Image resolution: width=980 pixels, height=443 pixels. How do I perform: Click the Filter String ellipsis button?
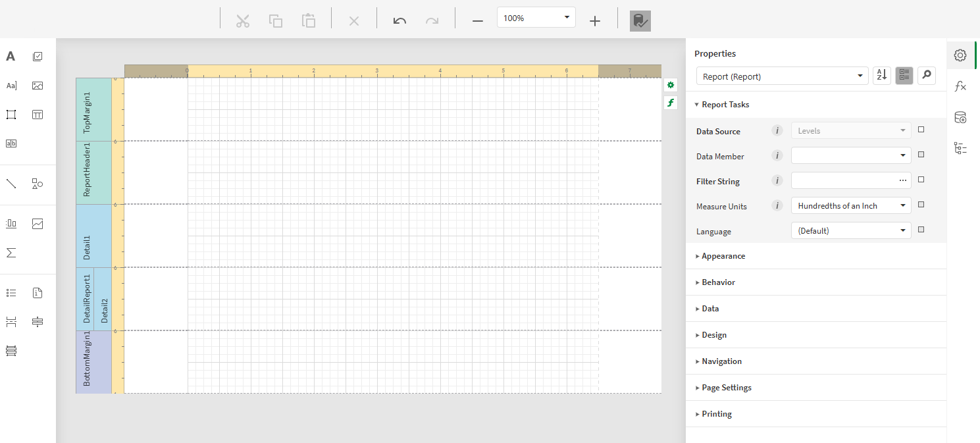(902, 180)
